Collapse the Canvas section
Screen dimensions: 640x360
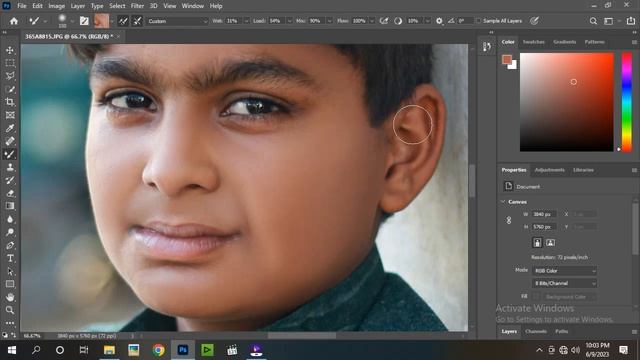[x=503, y=202]
